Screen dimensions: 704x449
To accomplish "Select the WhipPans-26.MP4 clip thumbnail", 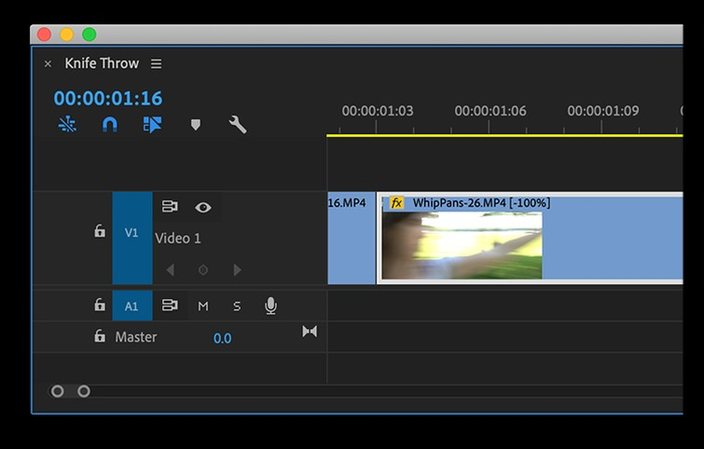I will [x=462, y=245].
